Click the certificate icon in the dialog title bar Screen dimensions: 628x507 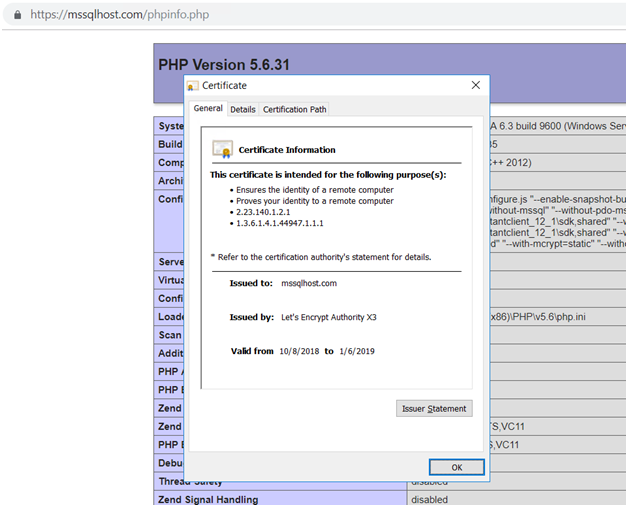pyautogui.click(x=194, y=87)
